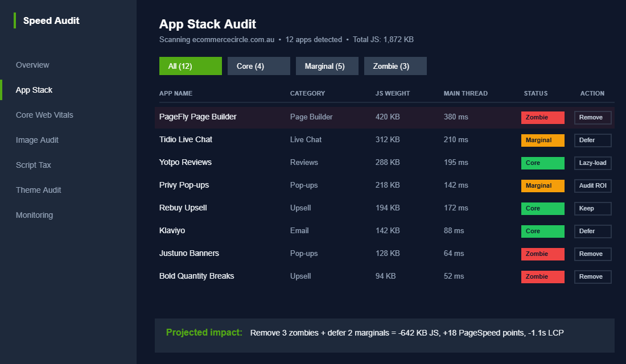The image size is (626, 364).
Task: Click the 312 KB JS weight cell
Action: pyautogui.click(x=387, y=140)
